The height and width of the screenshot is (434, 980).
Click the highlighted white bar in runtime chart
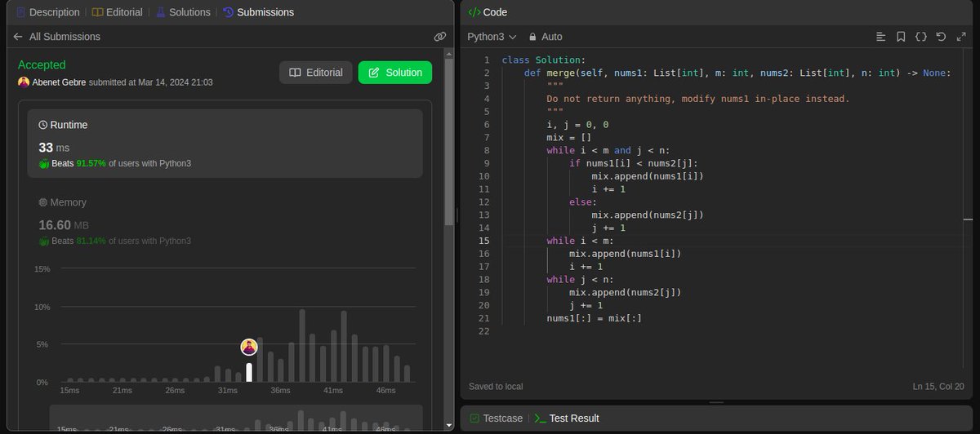tap(249, 372)
